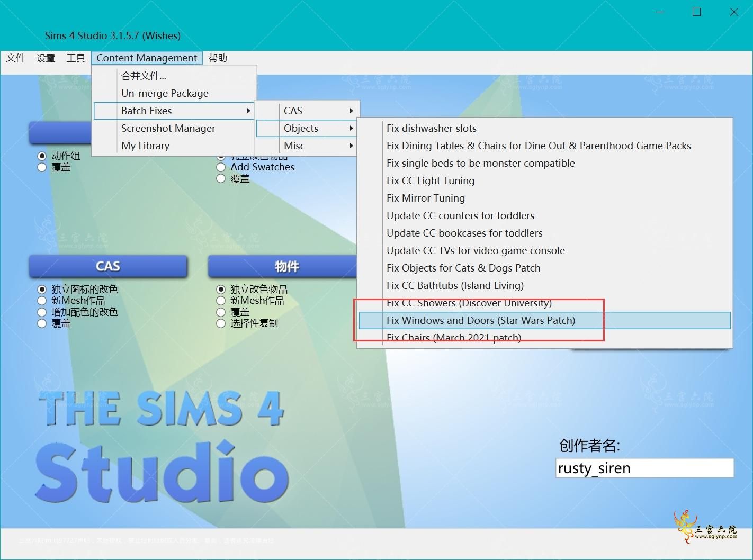The width and height of the screenshot is (753, 560).
Task: Select Fix CC Bathtubs (Island Living)
Action: tap(544, 285)
